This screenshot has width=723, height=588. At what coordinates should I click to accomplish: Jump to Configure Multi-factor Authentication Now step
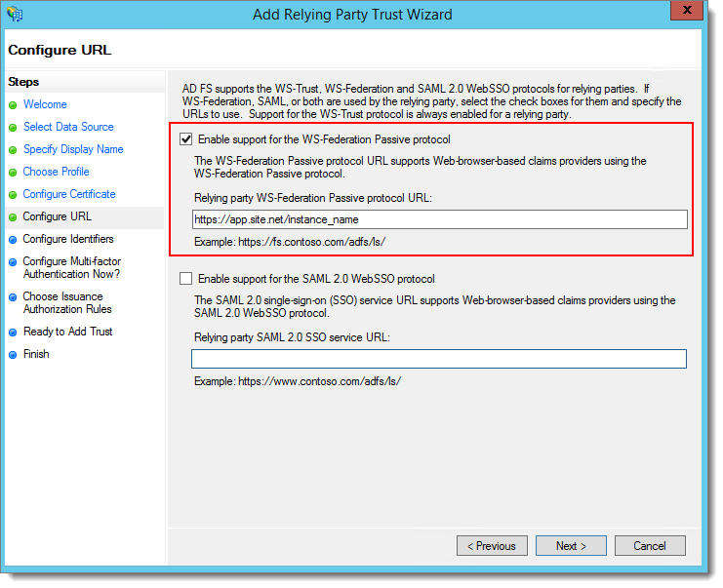point(71,268)
